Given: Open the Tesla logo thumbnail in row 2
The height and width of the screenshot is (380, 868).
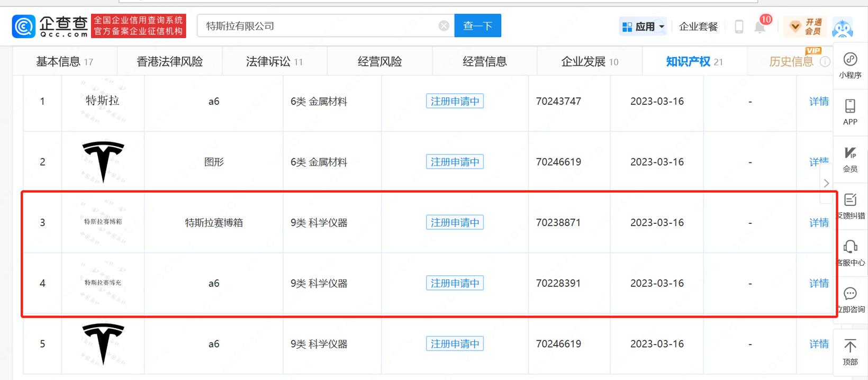Looking at the screenshot, I should point(103,162).
